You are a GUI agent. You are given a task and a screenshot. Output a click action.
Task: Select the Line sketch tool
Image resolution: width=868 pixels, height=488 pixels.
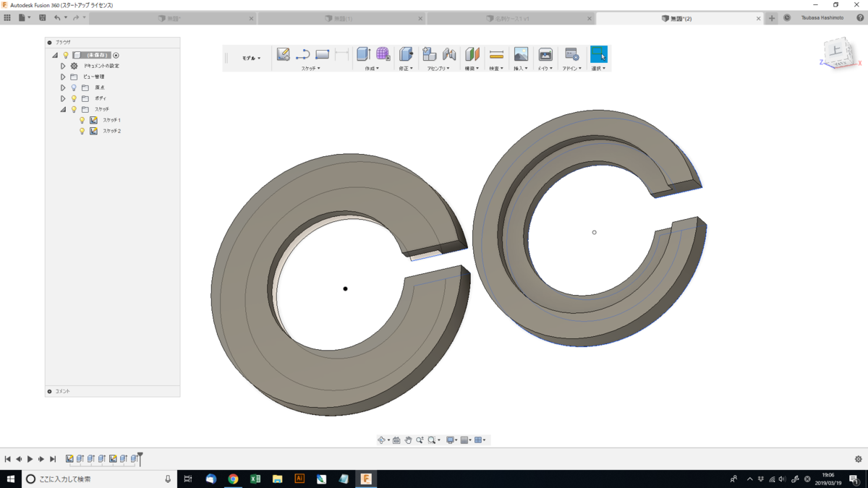pos(303,54)
